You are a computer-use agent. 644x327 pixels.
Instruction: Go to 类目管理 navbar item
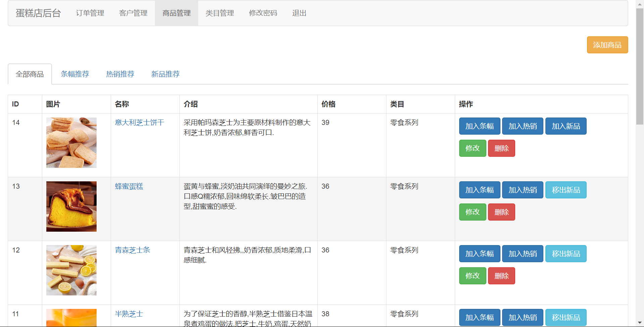pos(220,13)
